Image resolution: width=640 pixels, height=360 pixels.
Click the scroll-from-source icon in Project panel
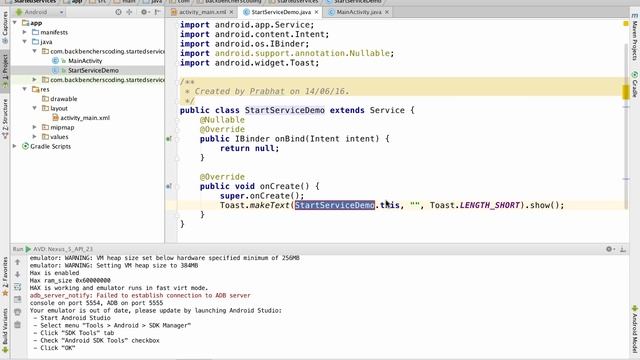click(x=118, y=12)
